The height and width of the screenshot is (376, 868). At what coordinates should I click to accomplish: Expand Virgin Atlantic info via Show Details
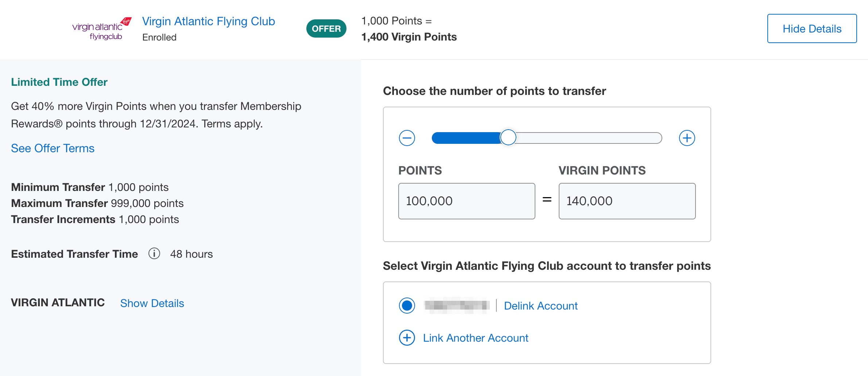(x=152, y=303)
